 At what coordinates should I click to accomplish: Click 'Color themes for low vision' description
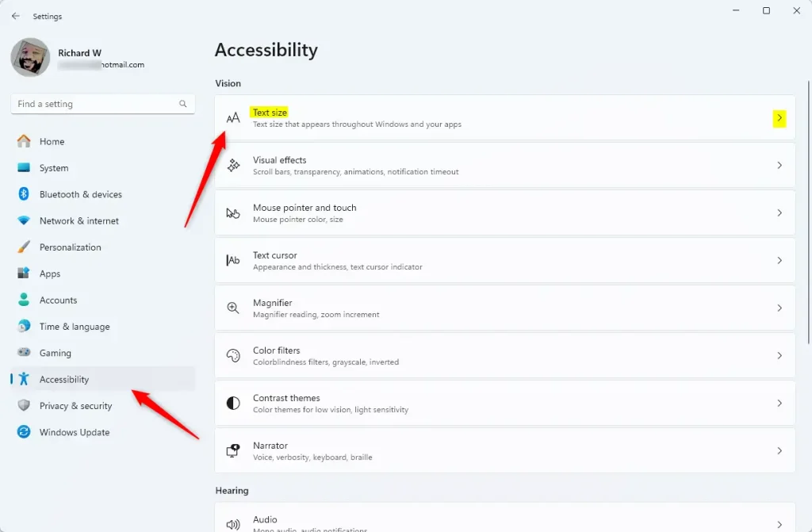tap(331, 410)
